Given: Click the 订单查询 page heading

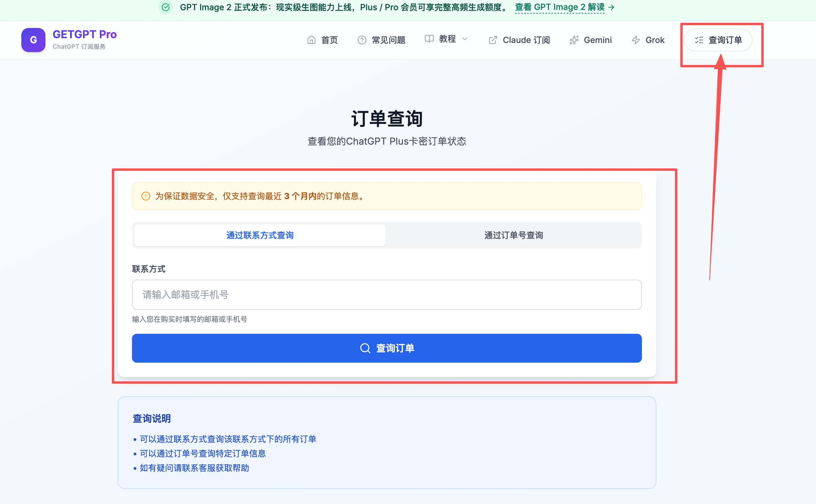Looking at the screenshot, I should tap(387, 119).
